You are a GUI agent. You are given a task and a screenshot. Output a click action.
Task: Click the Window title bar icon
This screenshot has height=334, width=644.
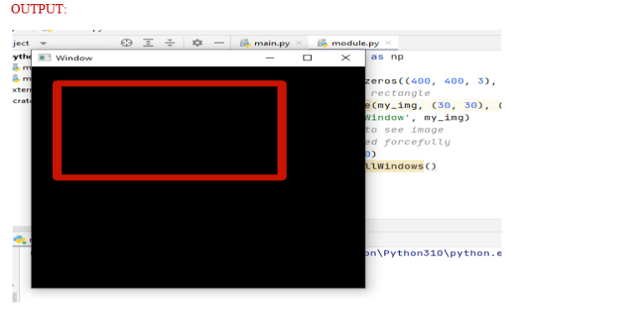(x=44, y=58)
